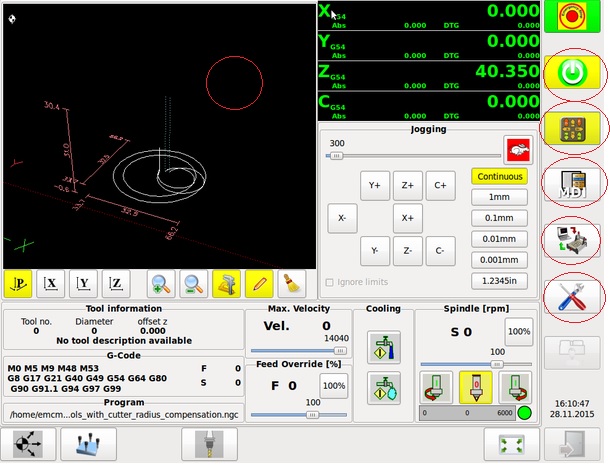
Task: Zoom out the preview
Action: coord(194,284)
